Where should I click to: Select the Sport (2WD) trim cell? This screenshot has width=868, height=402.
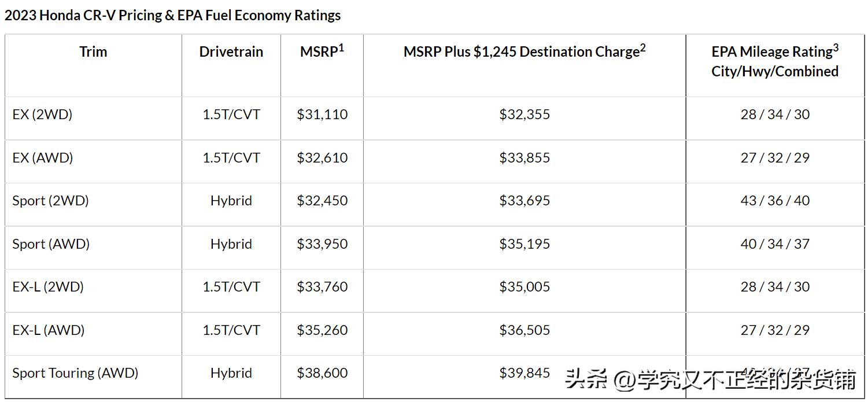tap(51, 201)
